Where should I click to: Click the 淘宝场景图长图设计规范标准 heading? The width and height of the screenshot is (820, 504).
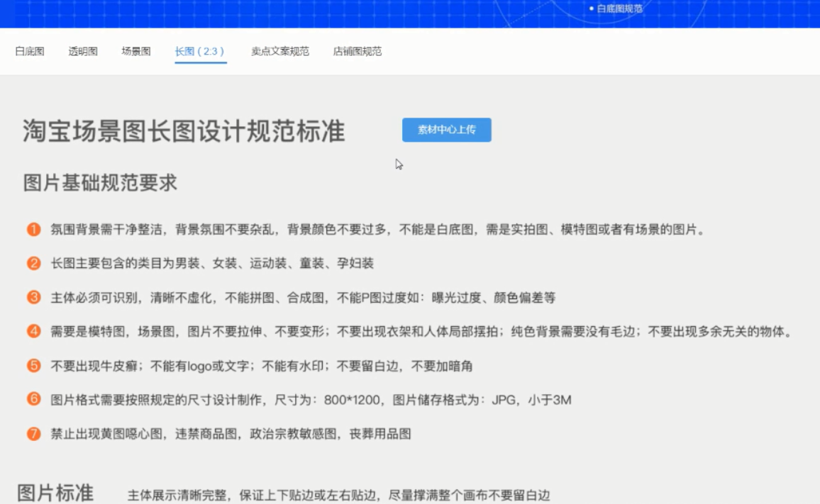click(184, 132)
